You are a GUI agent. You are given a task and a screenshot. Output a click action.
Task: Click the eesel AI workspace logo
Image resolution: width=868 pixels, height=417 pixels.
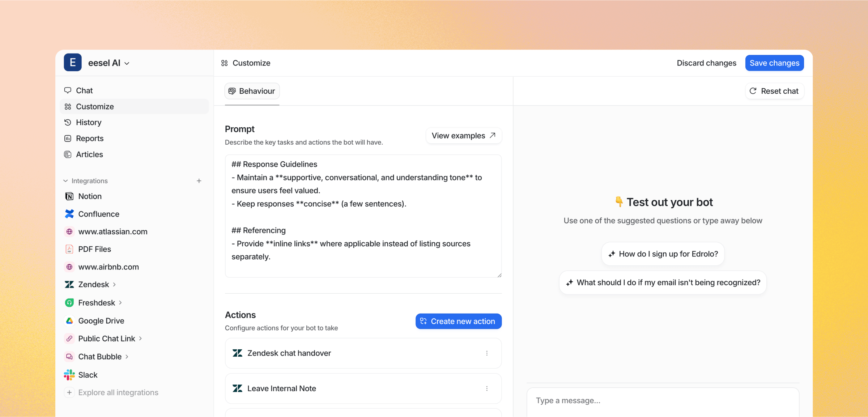point(73,63)
